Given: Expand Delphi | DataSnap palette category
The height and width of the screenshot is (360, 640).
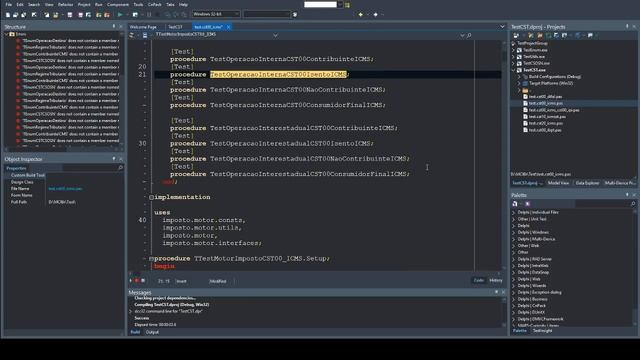Looking at the screenshot, I should [x=514, y=273].
